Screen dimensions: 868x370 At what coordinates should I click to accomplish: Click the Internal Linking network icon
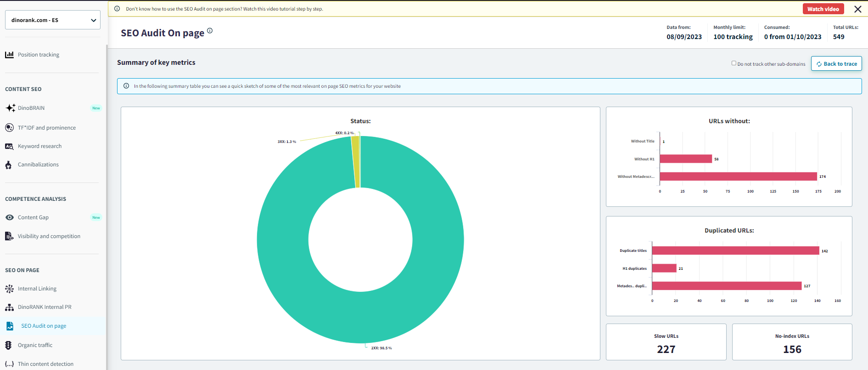pos(9,289)
